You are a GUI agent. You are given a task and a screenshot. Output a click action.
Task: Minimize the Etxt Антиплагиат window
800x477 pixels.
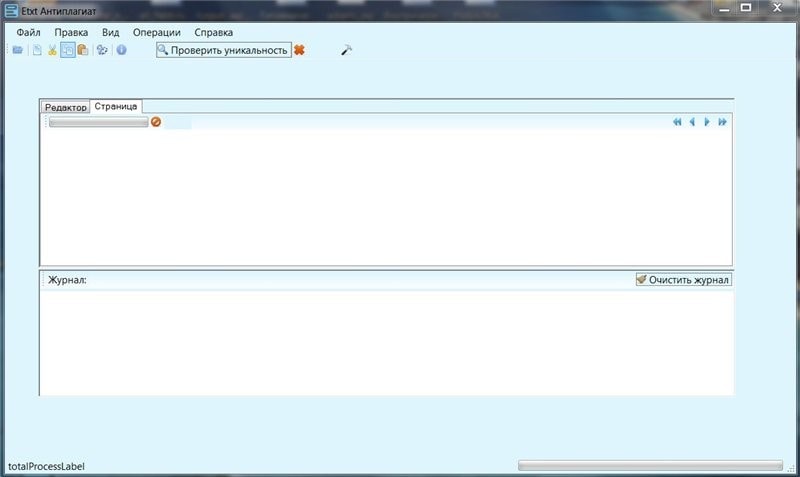pos(724,8)
